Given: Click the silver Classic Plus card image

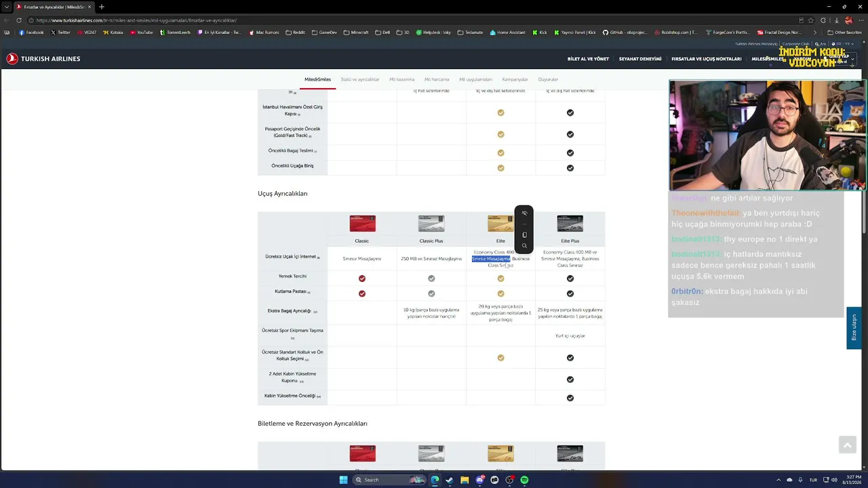Looking at the screenshot, I should (431, 224).
